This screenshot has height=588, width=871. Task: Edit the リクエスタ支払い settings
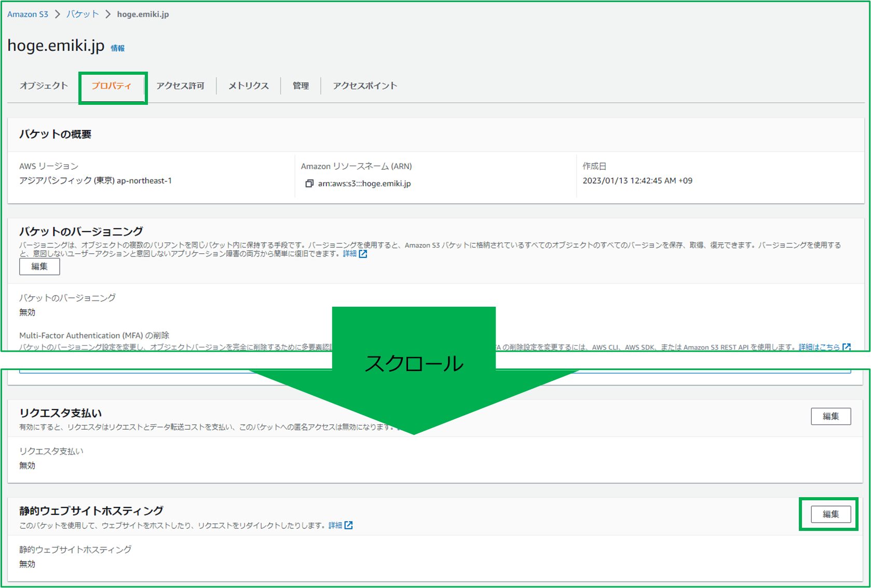pyautogui.click(x=831, y=416)
